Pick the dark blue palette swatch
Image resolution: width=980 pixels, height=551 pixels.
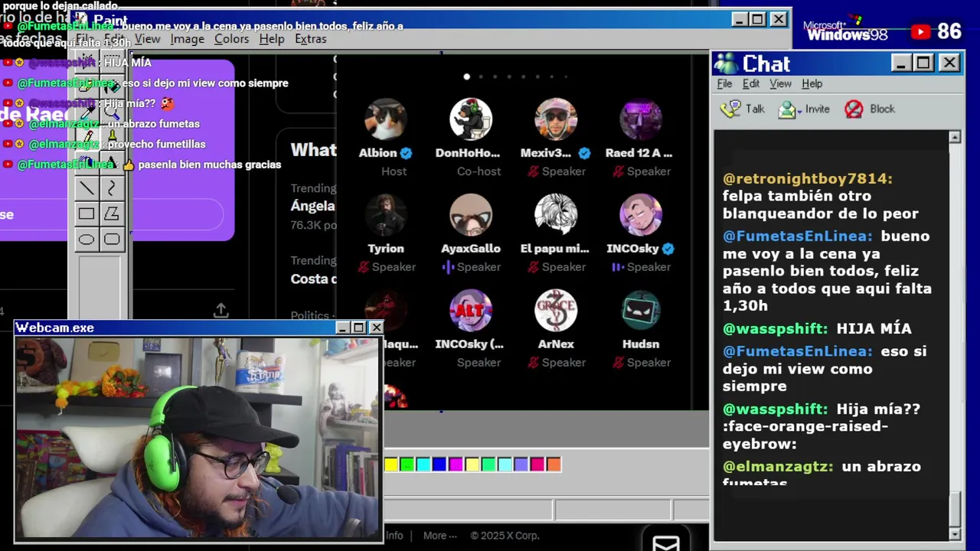point(439,465)
